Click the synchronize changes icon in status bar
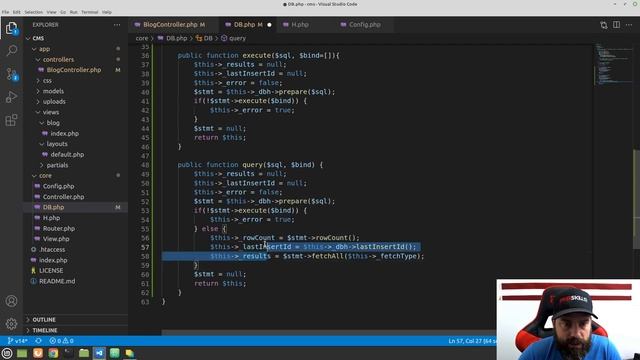640x360 pixels. (x=38, y=341)
